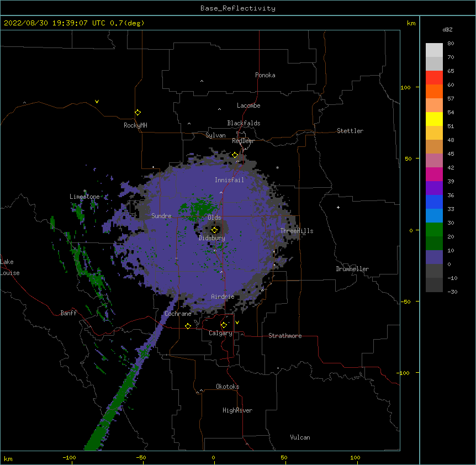
Task: Pick the red 60-65 dBZ legend swatch
Action: (434, 78)
